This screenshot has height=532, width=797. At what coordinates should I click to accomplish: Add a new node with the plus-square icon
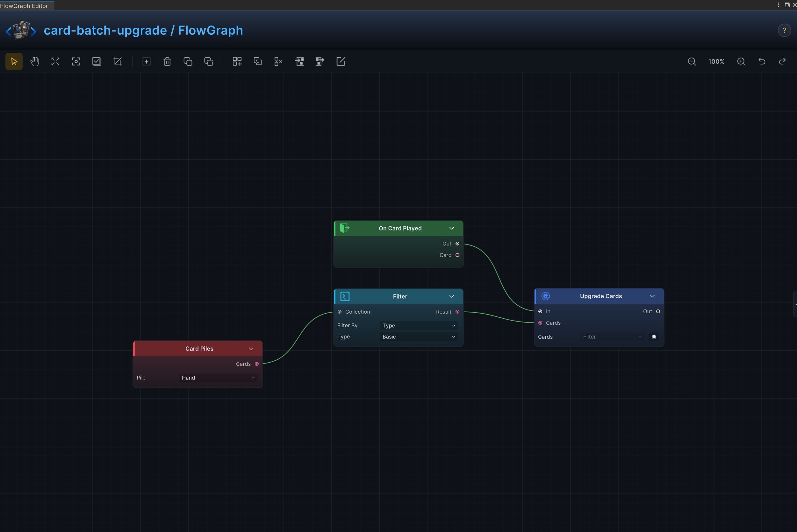coord(146,61)
